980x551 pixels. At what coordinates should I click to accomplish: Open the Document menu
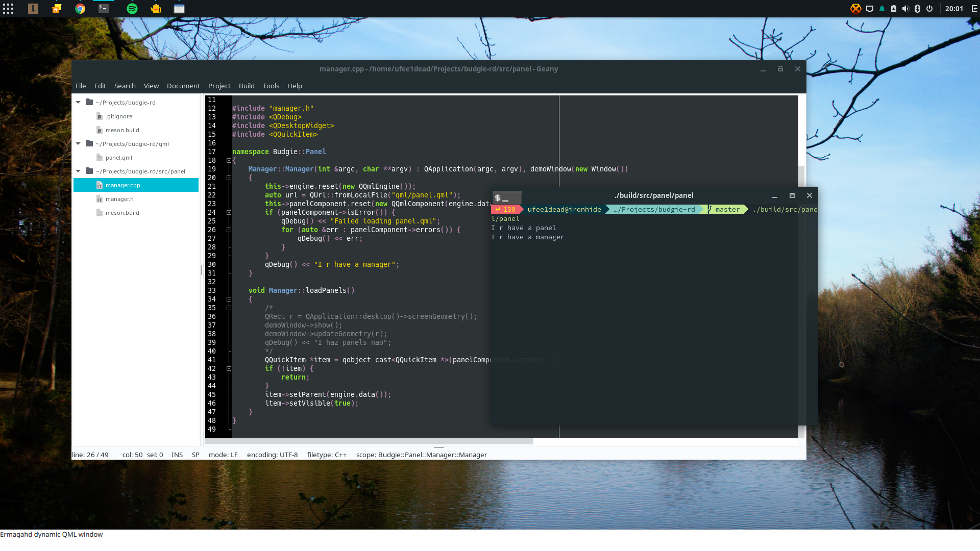click(183, 86)
